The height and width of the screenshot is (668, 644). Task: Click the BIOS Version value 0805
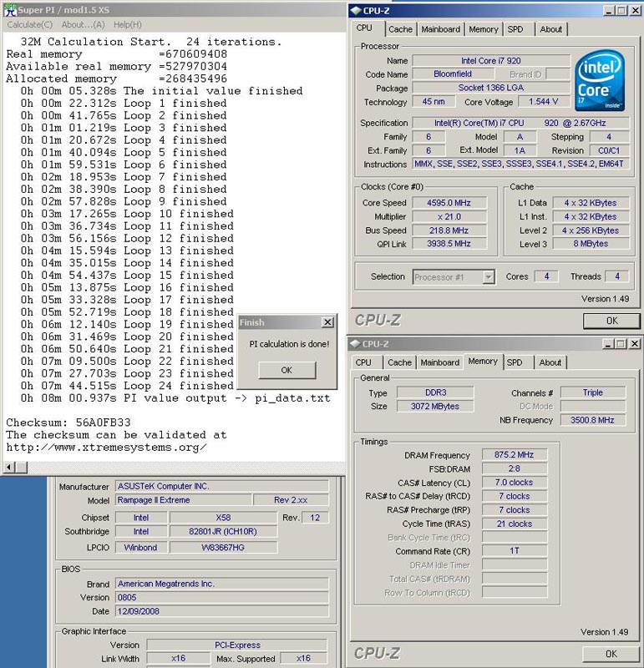(x=222, y=597)
